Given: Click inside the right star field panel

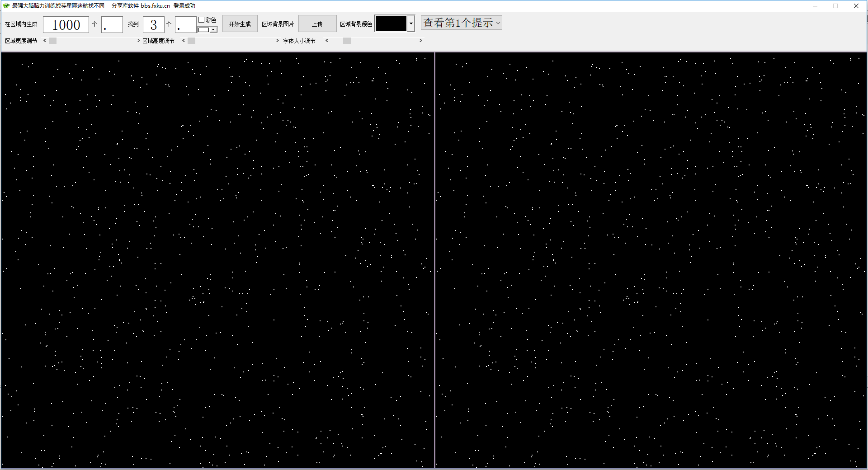Looking at the screenshot, I should pyautogui.click(x=651, y=260).
